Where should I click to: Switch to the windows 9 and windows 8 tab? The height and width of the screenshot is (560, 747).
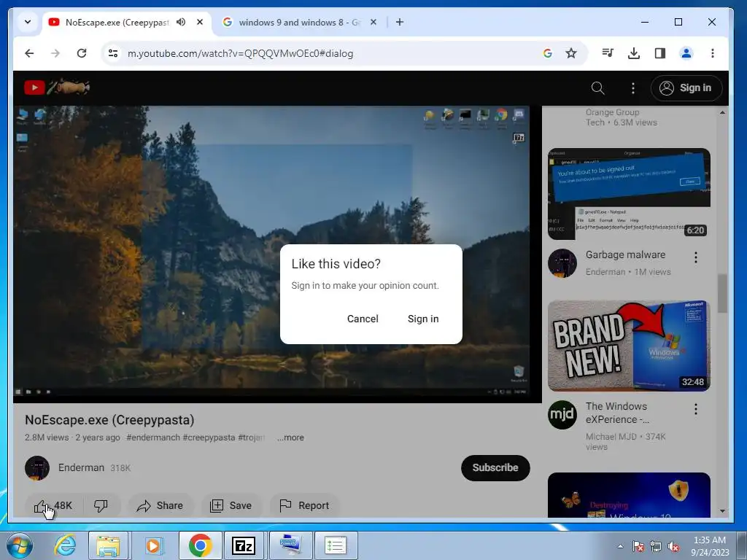[x=299, y=23]
